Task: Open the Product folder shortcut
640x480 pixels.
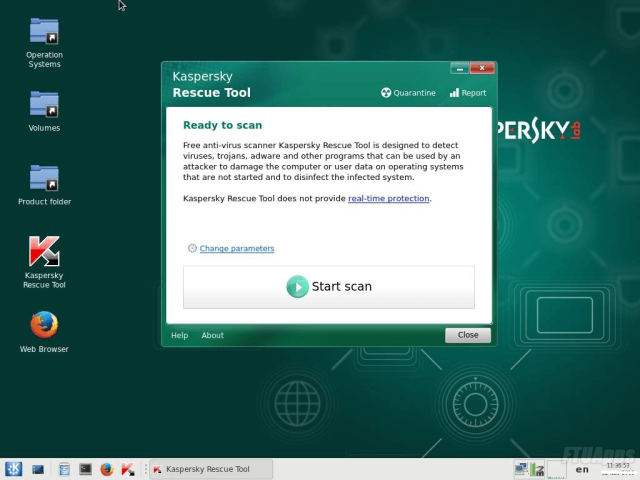Action: pos(44,184)
